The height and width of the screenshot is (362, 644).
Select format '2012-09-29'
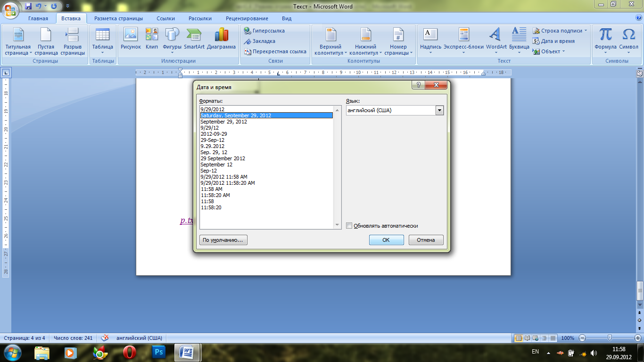coord(266,134)
